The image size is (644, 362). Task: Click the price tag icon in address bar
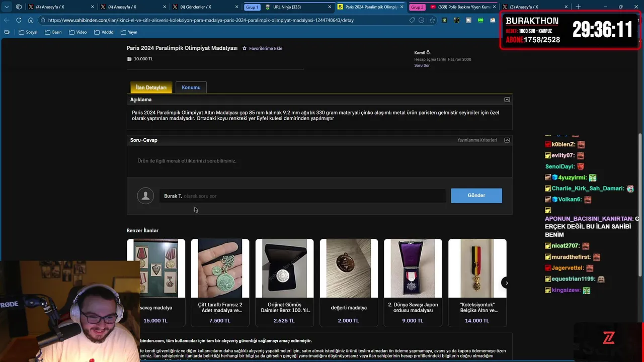coord(412,20)
